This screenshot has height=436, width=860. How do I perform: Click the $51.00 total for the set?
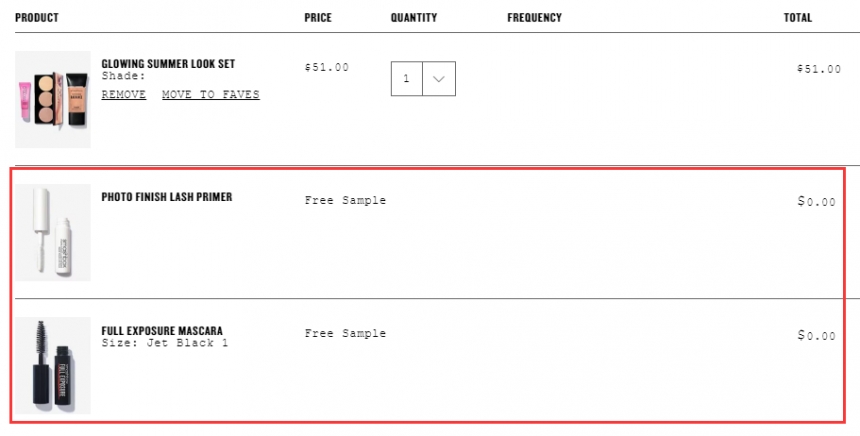819,69
